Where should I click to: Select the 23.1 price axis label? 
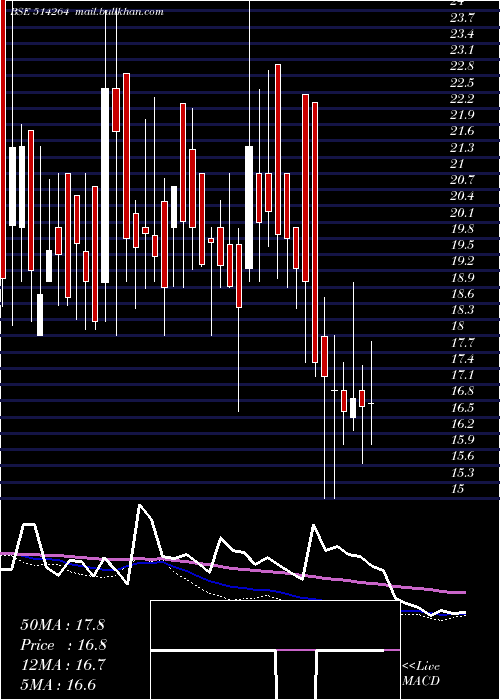tap(462, 50)
